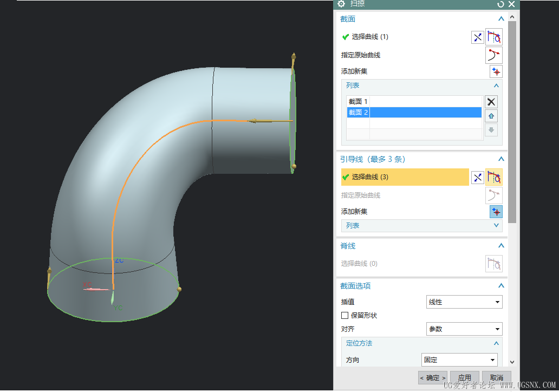Click the 确定 button
559x392 pixels.
pos(433,377)
